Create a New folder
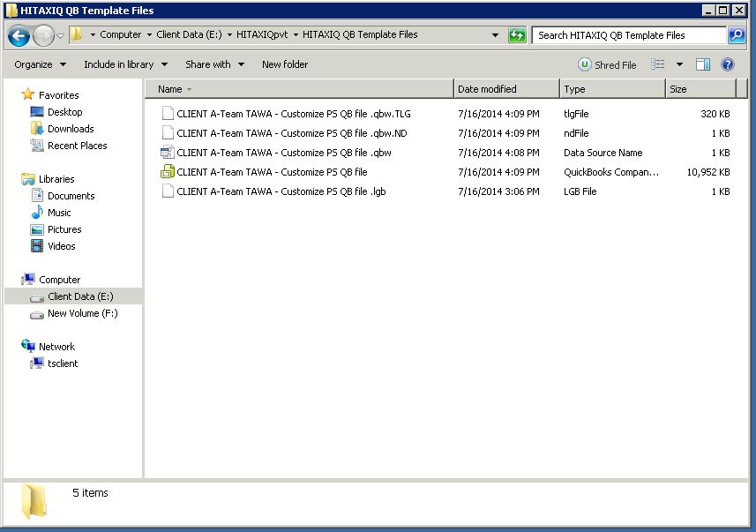756x532 pixels. click(287, 64)
